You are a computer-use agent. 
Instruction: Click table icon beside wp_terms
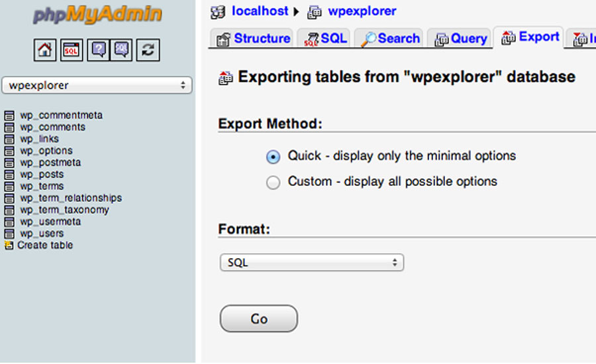coord(9,186)
